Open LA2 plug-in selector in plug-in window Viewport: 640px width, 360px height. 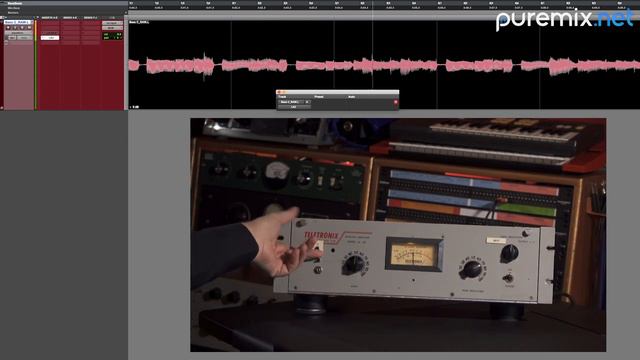294,107
